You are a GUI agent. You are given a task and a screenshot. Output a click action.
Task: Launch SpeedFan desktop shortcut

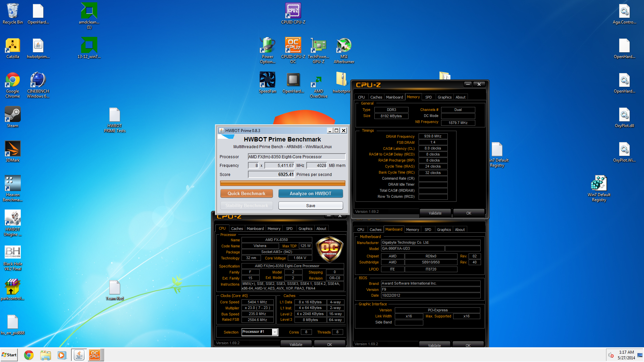point(267,83)
